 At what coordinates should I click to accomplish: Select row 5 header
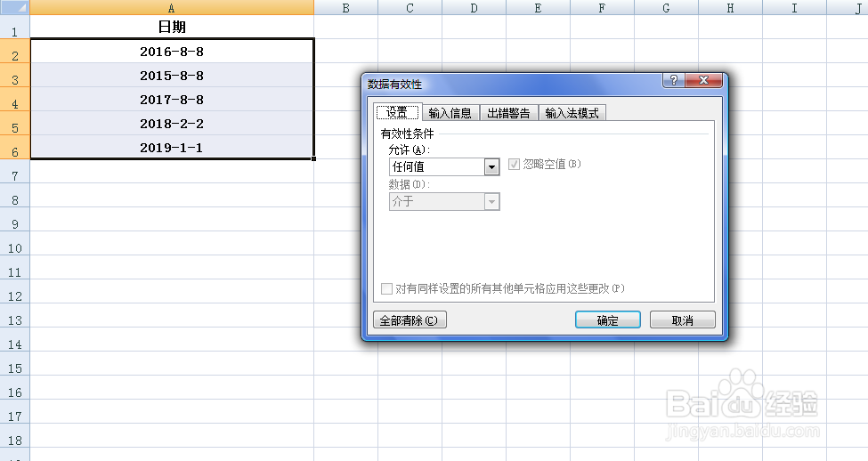14,124
